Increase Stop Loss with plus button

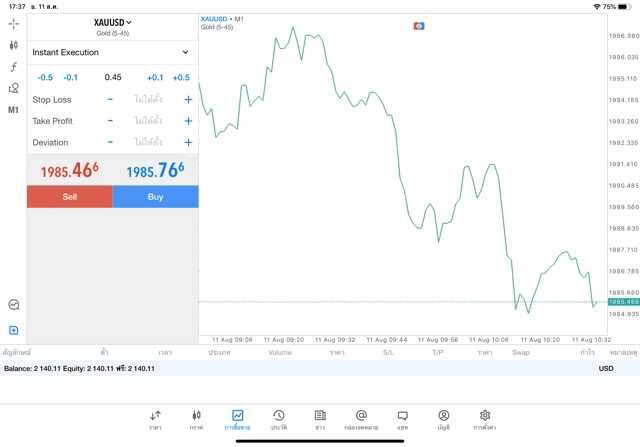[x=188, y=99]
